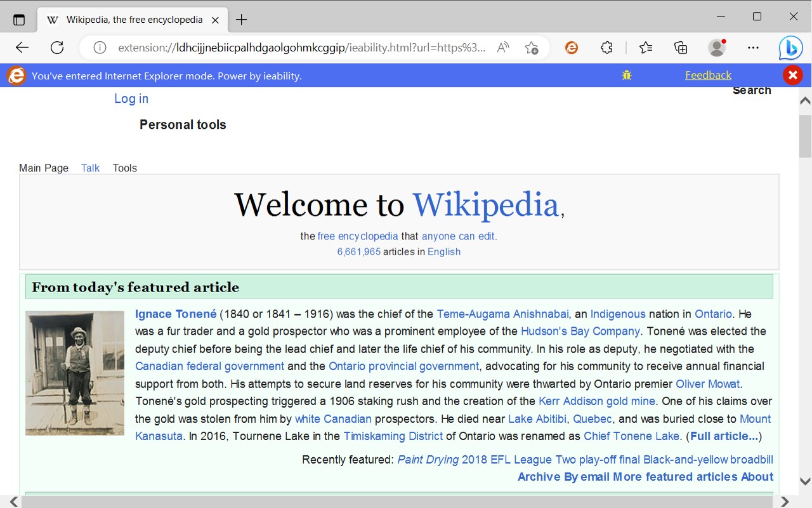The image size is (812, 508).
Task: Click the Internet Explorer mode logo
Action: pyautogui.click(x=16, y=76)
